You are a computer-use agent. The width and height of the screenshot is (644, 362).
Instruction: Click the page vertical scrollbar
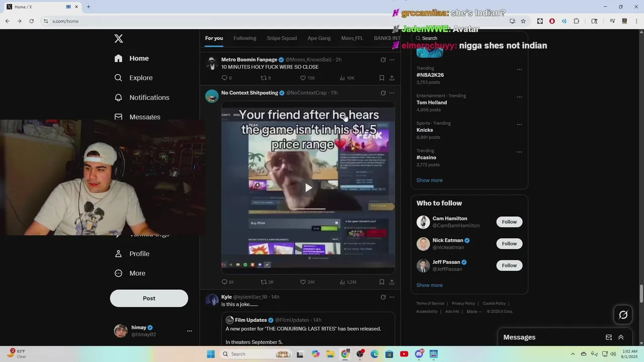(x=641, y=294)
